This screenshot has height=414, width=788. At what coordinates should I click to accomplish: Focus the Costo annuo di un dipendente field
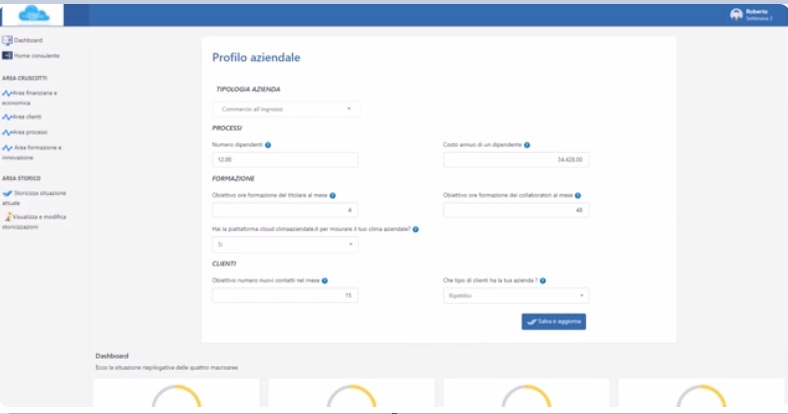515,160
